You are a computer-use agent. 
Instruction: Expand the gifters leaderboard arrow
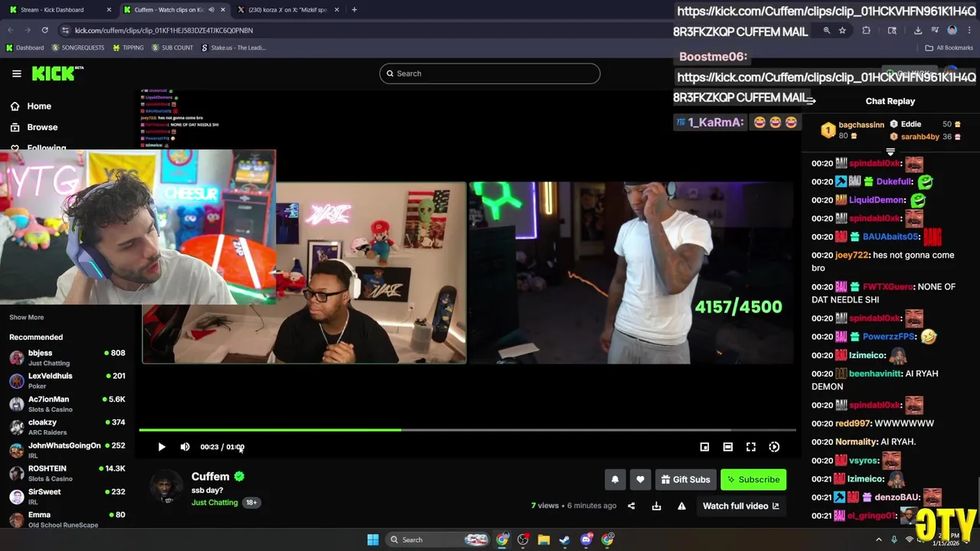tap(890, 152)
